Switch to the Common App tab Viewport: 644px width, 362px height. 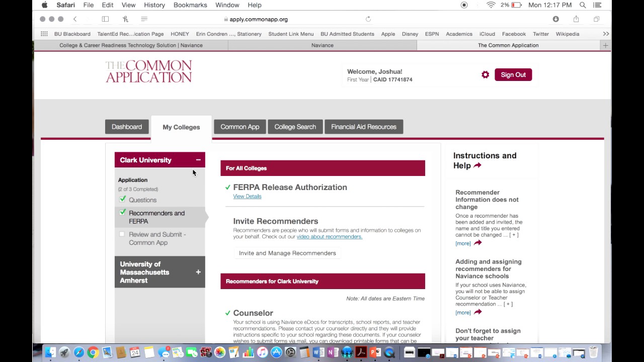coord(239,127)
